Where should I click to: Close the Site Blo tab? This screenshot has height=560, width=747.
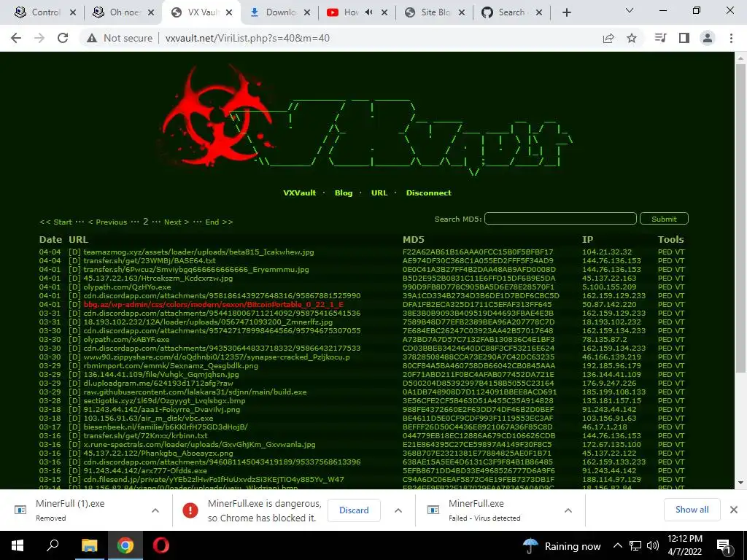coord(461,12)
